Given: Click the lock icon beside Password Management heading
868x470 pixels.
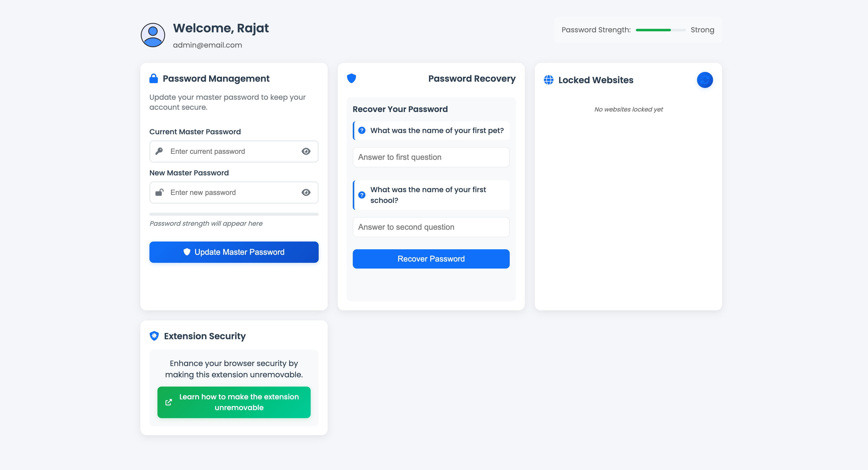Looking at the screenshot, I should pyautogui.click(x=154, y=78).
